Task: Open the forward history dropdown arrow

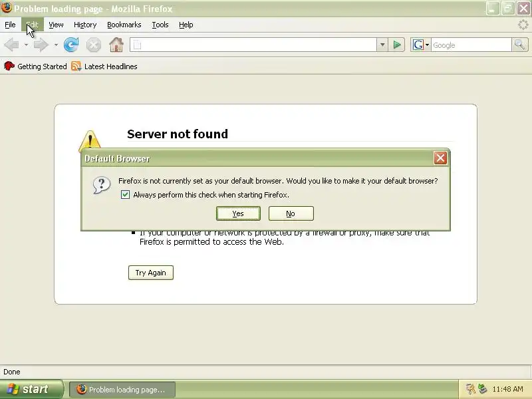Action: (x=56, y=45)
